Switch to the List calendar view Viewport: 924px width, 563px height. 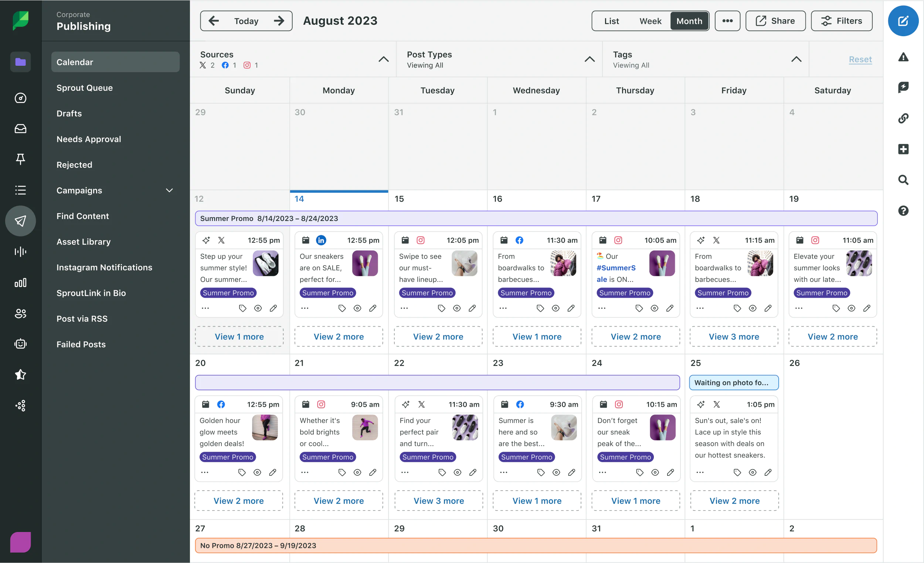coord(611,20)
